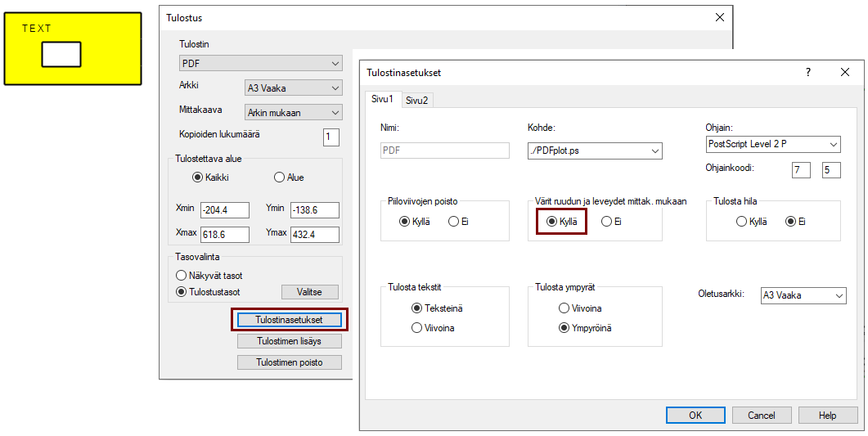868x436 pixels.
Task: Click the Tulostinasetukset button
Action: click(290, 320)
